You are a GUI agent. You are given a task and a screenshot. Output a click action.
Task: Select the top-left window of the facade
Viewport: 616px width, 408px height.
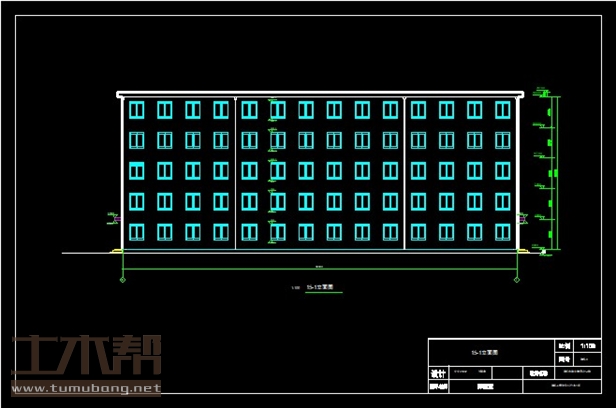[x=136, y=109]
